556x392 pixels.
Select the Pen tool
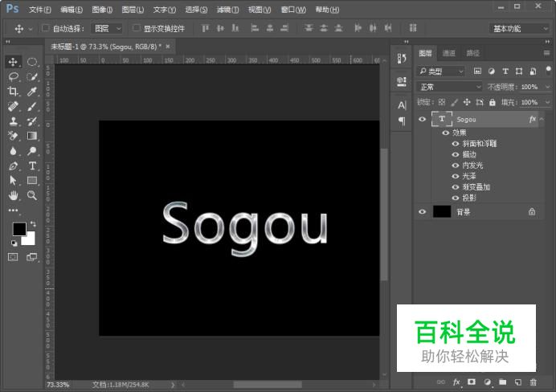tap(13, 165)
